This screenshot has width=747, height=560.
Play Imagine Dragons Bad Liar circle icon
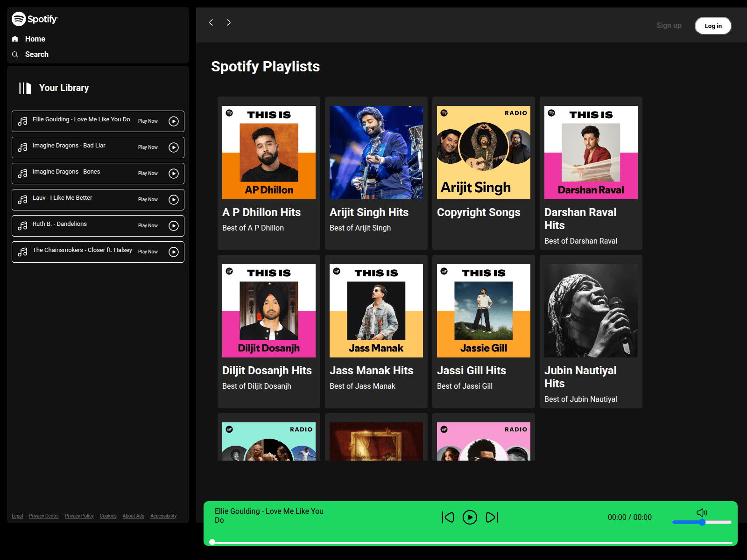coord(174,147)
